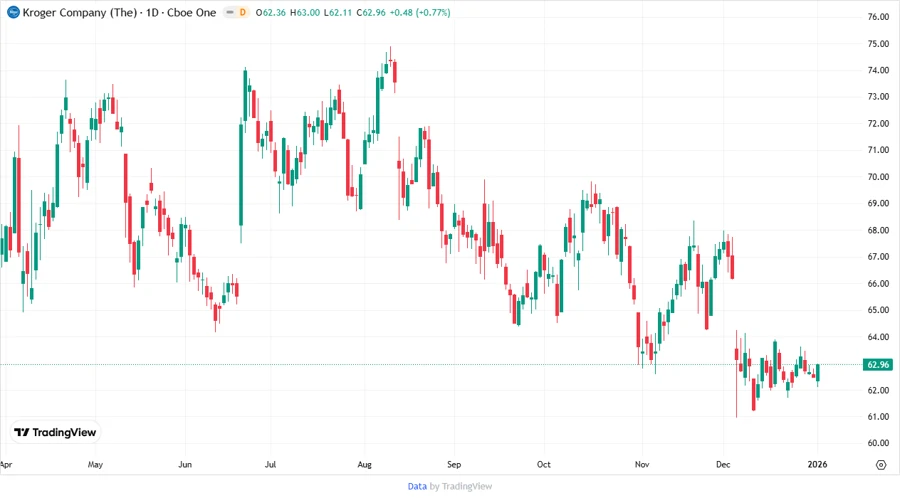This screenshot has height=498, width=900.
Task: Click the 66.00 price axis label
Action: pyautogui.click(x=878, y=283)
